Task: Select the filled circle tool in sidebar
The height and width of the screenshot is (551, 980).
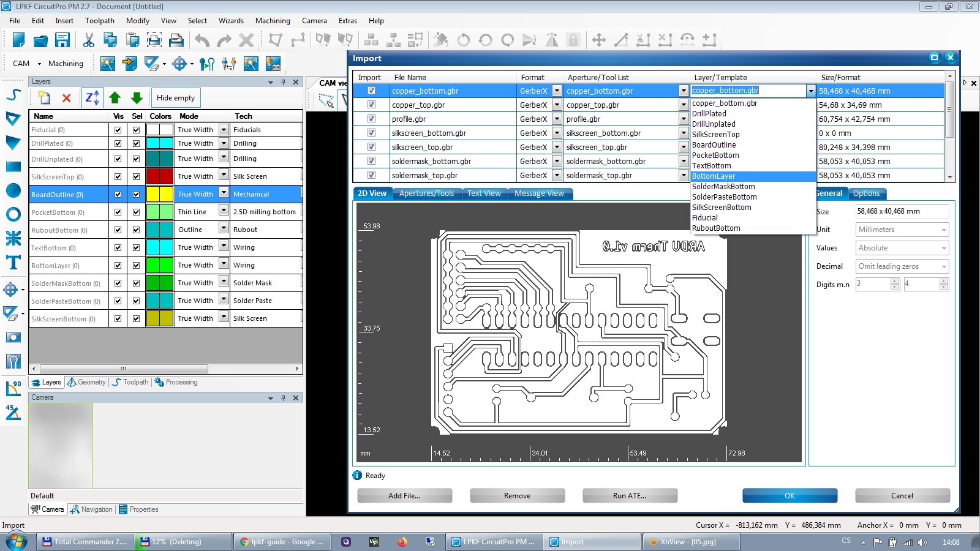Action: [x=13, y=190]
